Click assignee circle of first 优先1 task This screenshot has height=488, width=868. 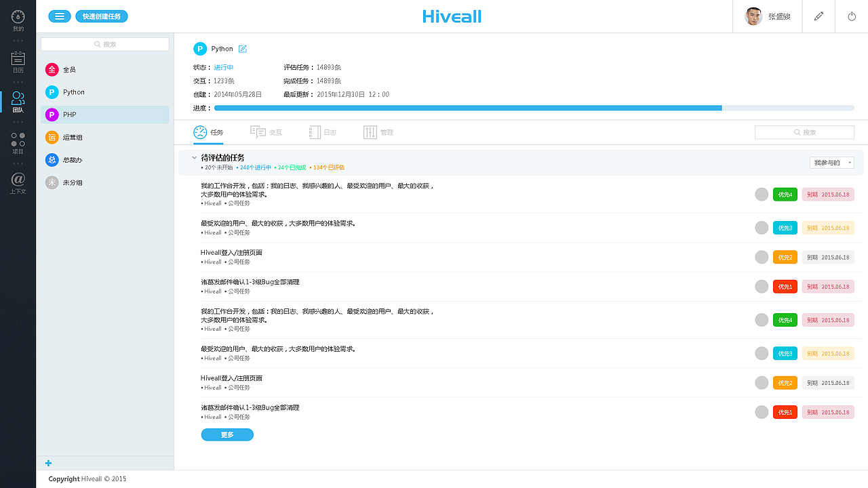point(762,287)
